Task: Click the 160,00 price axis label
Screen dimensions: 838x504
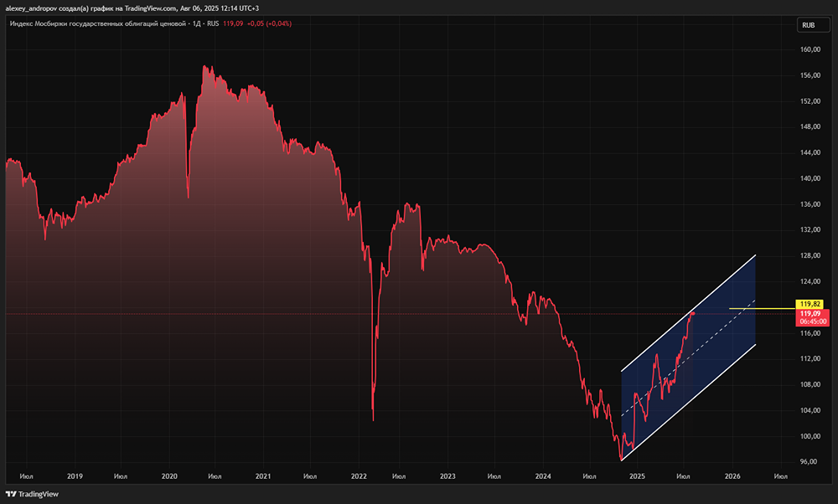Action: 810,49
